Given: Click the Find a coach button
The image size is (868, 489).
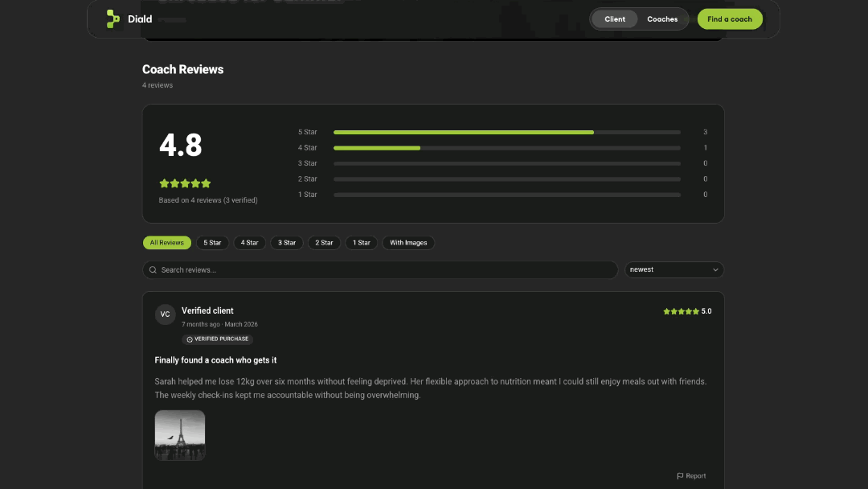Looking at the screenshot, I should tap(730, 18).
